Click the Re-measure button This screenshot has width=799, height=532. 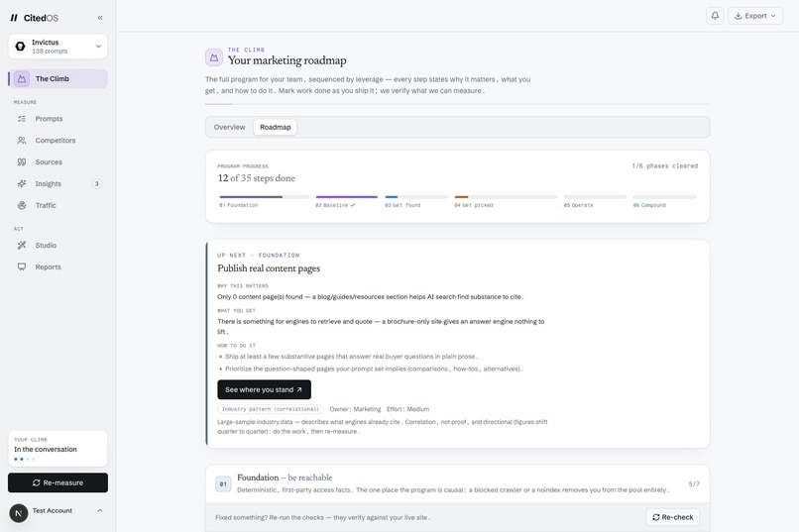(57, 482)
